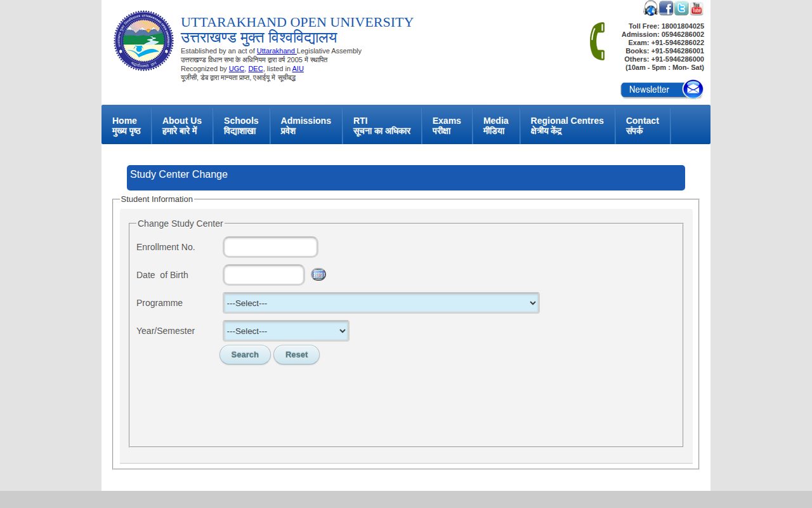This screenshot has width=812, height=508.
Task: Open the About Us menu
Action: (182, 126)
